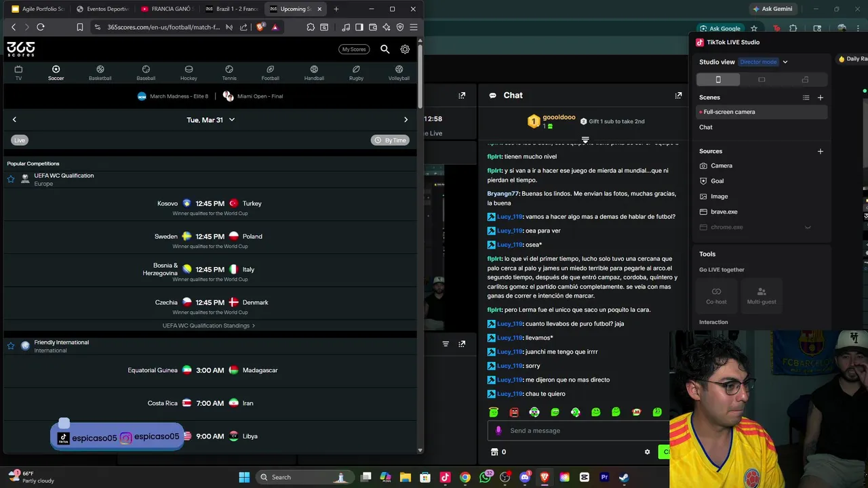
Task: Reload the page in Brave
Action: 41,27
